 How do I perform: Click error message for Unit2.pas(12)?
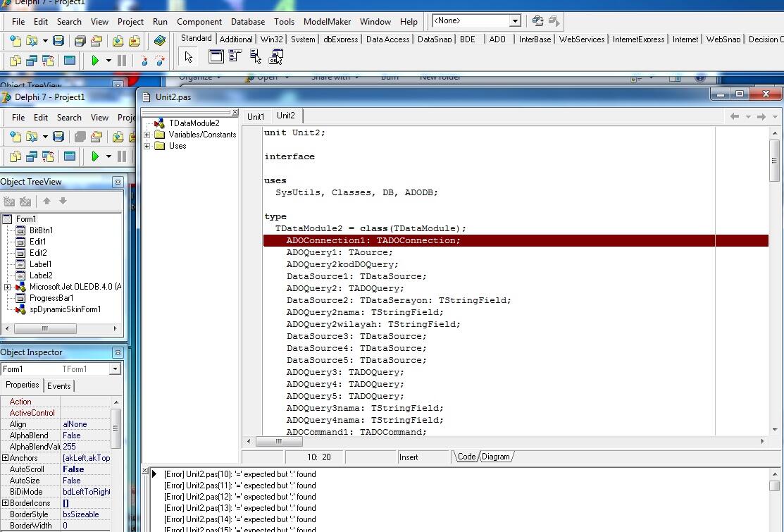point(240,497)
